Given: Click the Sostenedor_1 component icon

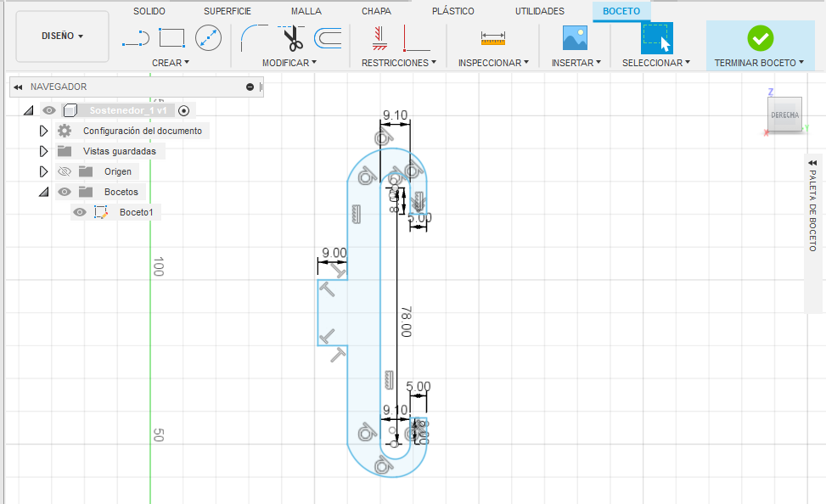Looking at the screenshot, I should coord(70,110).
